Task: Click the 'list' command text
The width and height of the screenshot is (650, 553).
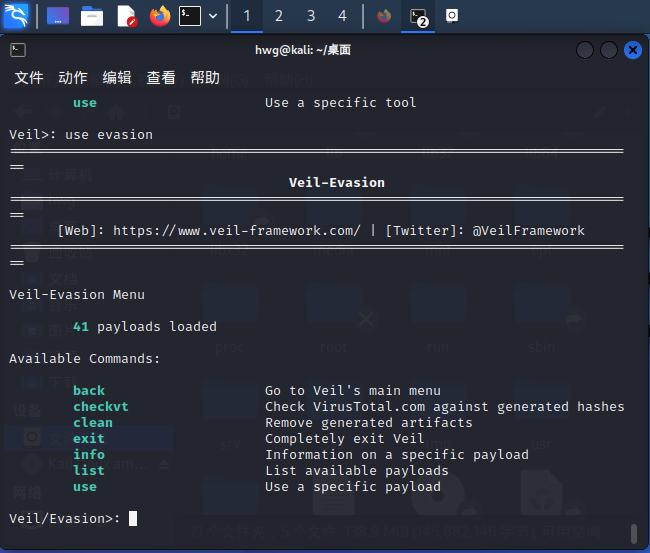Action: 89,471
